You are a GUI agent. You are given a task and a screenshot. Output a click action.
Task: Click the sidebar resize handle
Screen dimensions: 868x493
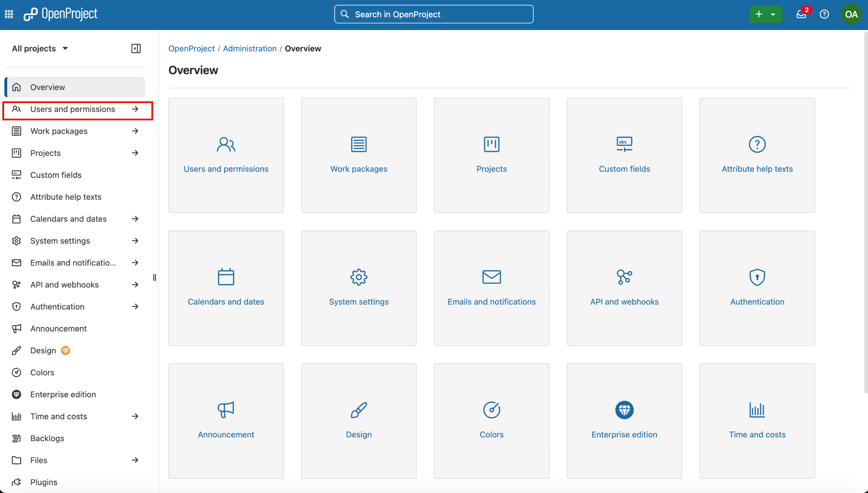coord(155,278)
